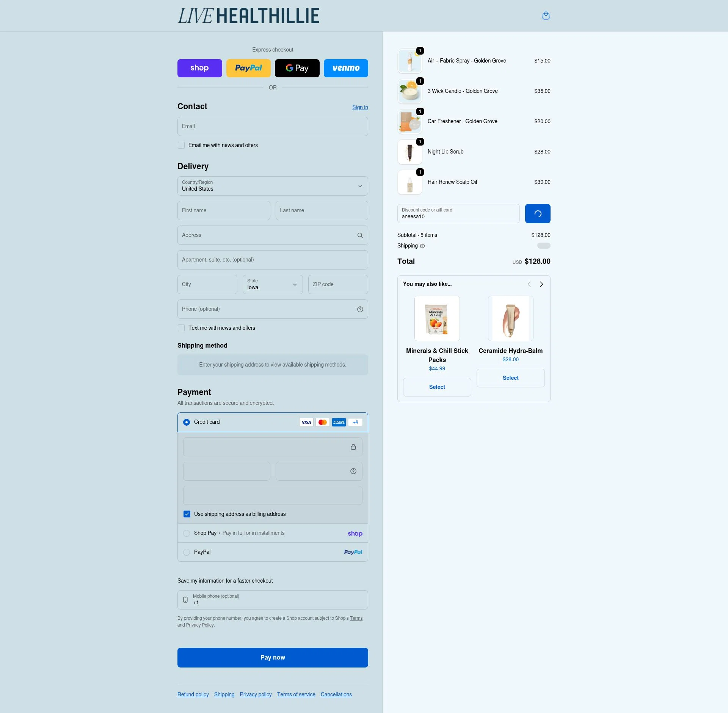Pay with the Shop express checkout button

tap(199, 68)
